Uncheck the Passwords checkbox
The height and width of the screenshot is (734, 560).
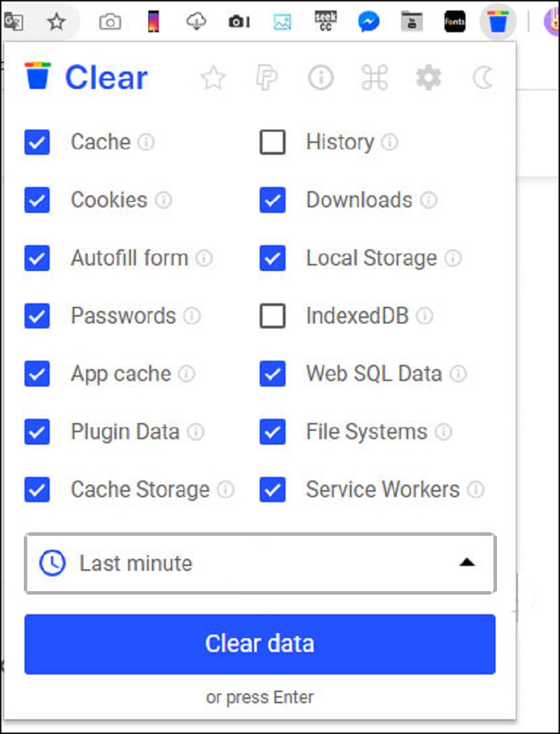coord(37,316)
